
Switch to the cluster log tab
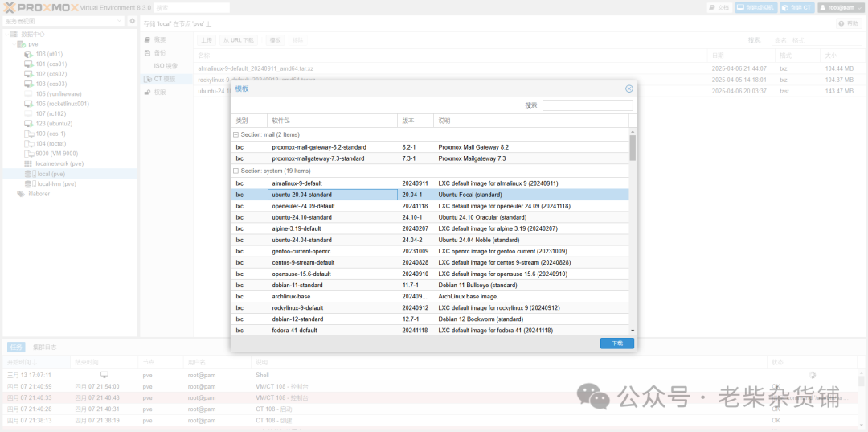44,348
